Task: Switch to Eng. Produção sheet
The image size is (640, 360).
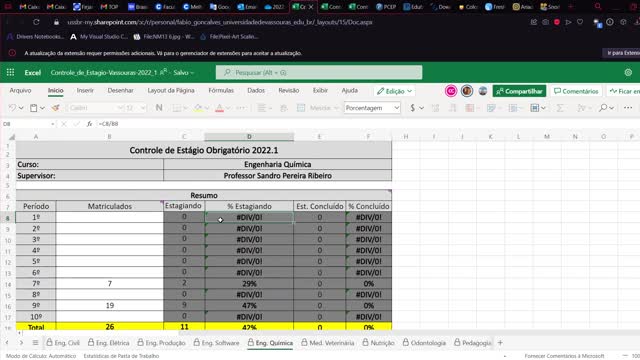Action: pyautogui.click(x=161, y=343)
